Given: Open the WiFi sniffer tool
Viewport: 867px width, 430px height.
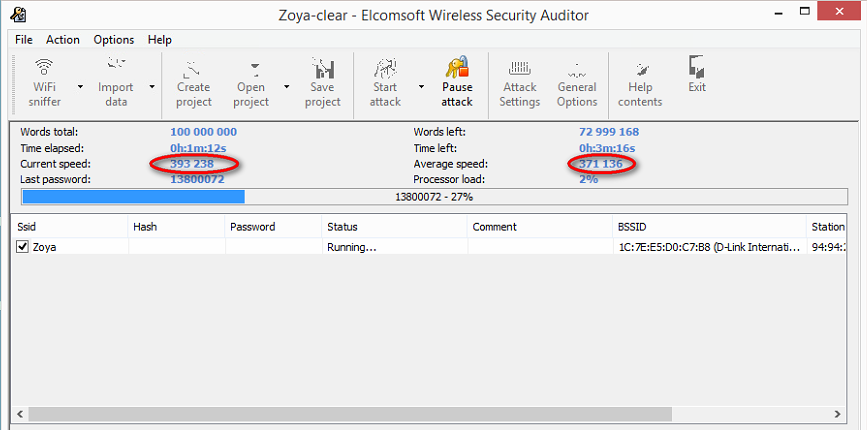Looking at the screenshot, I should pyautogui.click(x=44, y=83).
